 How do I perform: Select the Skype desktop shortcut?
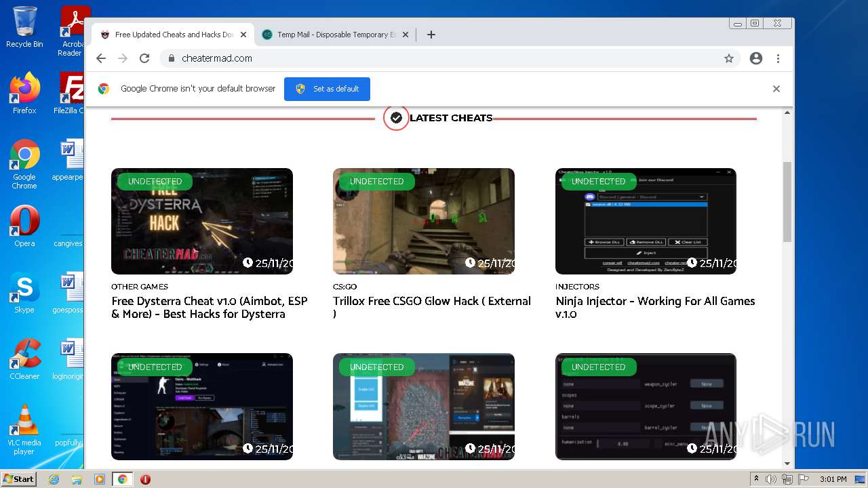coord(24,293)
